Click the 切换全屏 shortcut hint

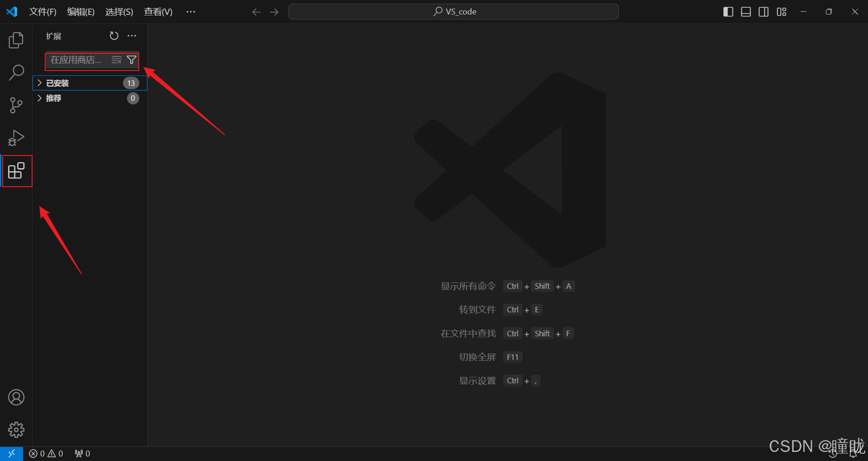[491, 357]
